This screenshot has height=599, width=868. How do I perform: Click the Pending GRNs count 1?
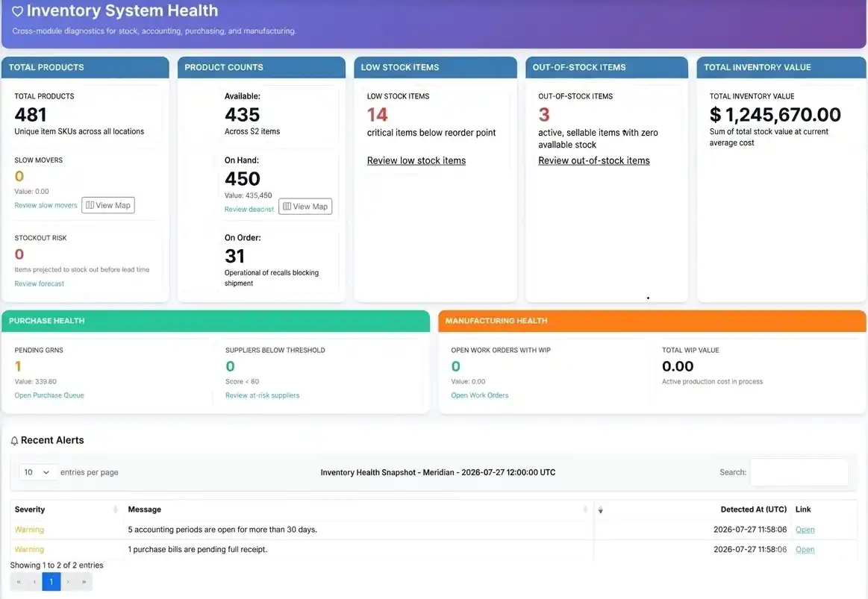[18, 366]
